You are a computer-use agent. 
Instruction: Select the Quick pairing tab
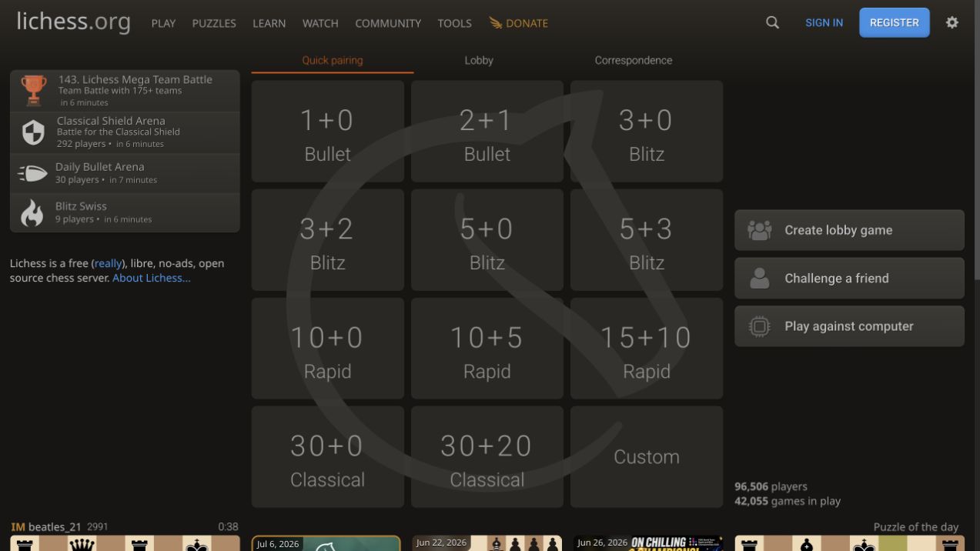(x=332, y=60)
